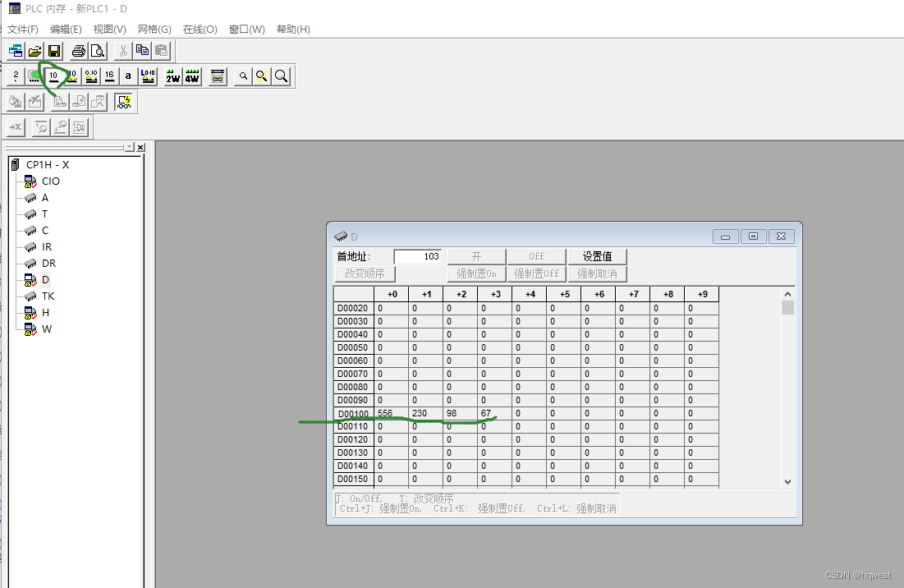Open the IR index register area

[47, 246]
